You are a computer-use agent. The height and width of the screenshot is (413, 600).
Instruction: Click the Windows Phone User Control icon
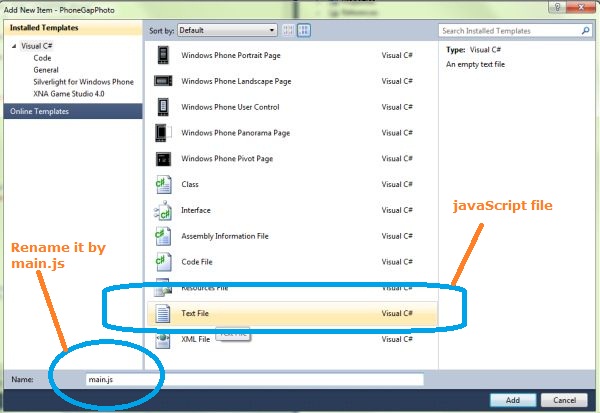pyautogui.click(x=163, y=107)
